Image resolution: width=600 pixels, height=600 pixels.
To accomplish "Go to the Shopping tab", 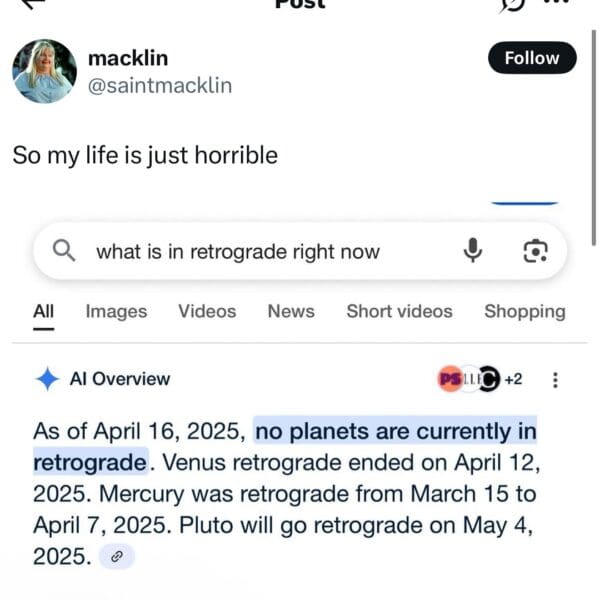I will (x=525, y=311).
